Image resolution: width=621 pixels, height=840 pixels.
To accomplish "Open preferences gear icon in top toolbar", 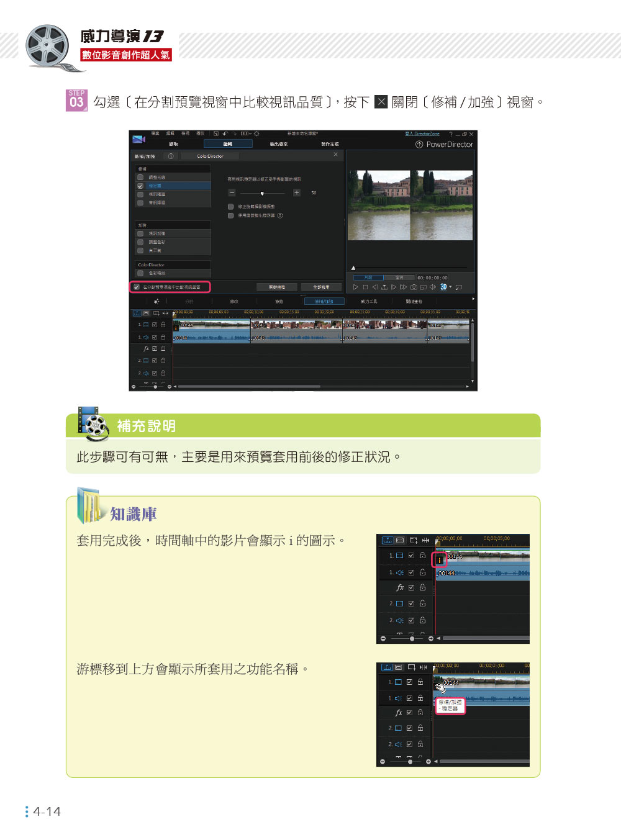I will pyautogui.click(x=256, y=133).
